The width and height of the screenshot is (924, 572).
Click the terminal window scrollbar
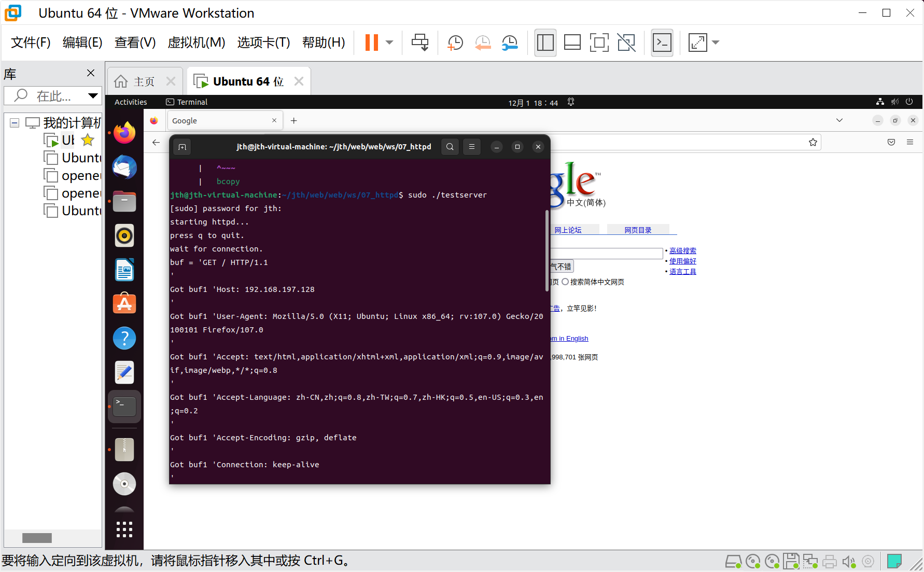[547, 251]
